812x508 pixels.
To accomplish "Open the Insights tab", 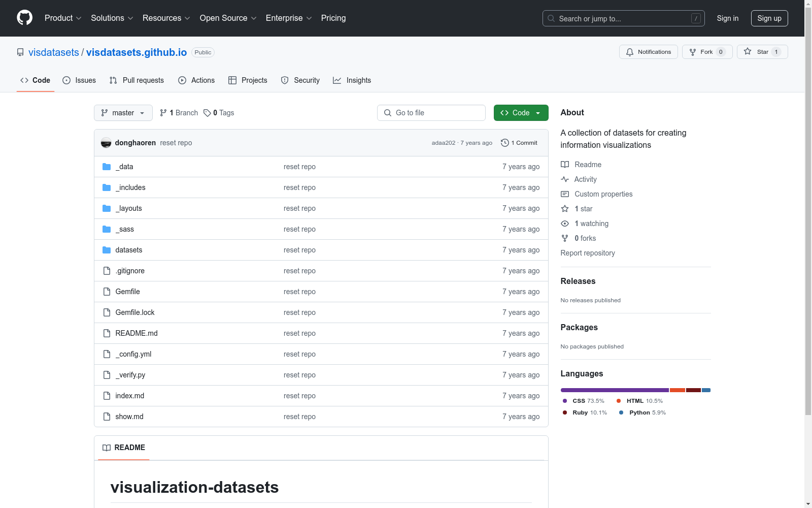I will 352,80.
